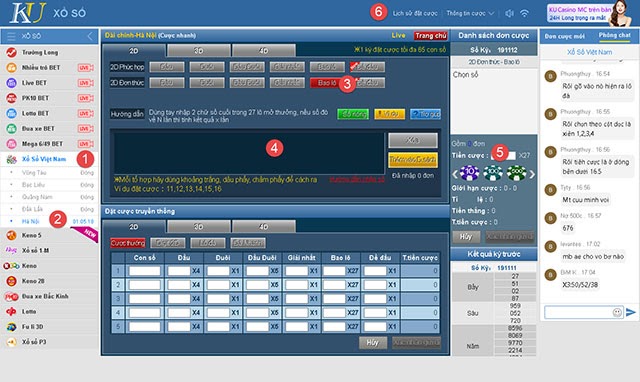Click the Trang chủ button

click(431, 36)
